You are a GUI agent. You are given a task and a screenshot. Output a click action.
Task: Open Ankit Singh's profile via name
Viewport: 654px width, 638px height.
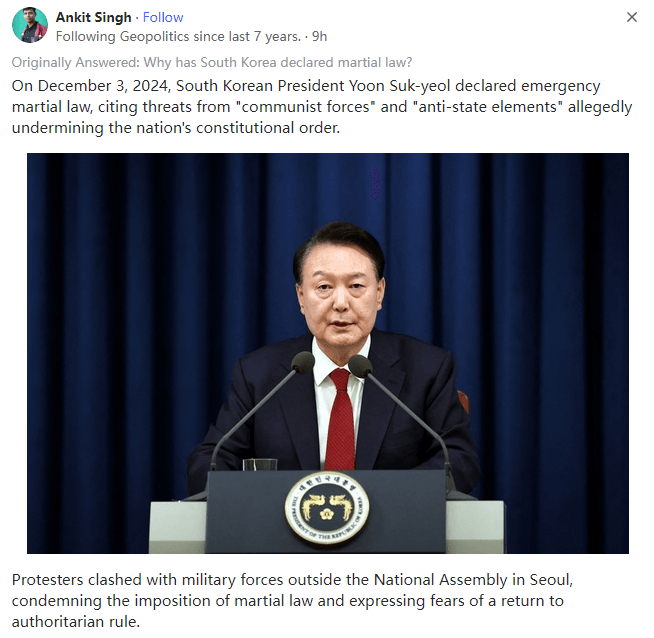pyautogui.click(x=93, y=17)
